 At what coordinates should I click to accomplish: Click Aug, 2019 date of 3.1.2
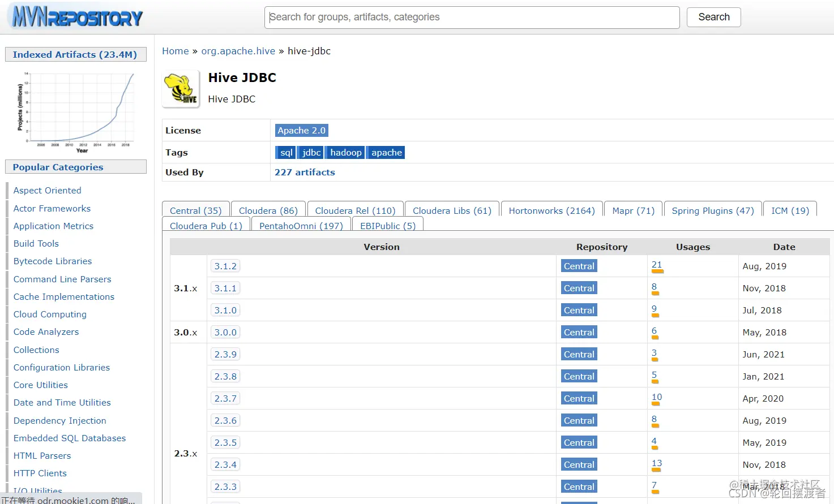tap(764, 266)
